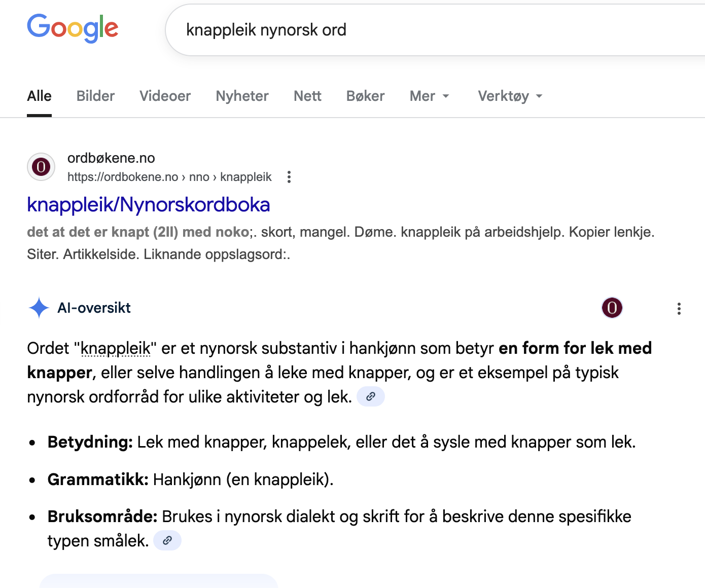Viewport: 705px width, 588px height.
Task: Click the link chip after 'aktiviteter og lek'
Action: [x=371, y=396]
